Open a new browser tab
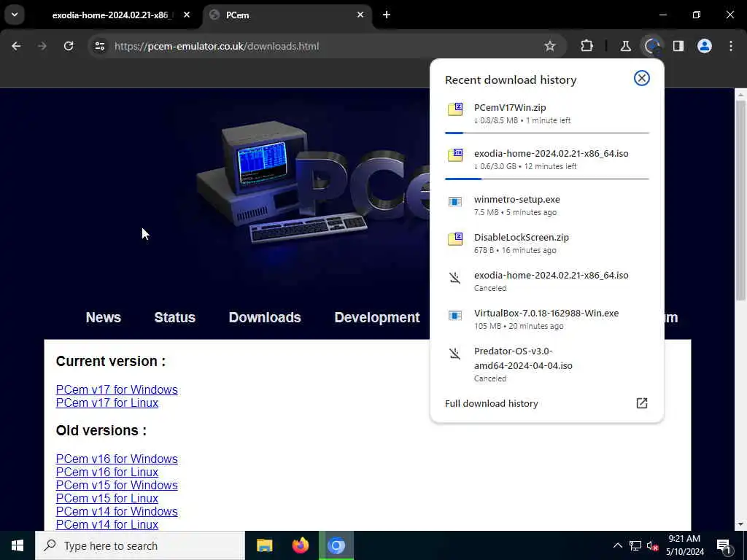Viewport: 747px width, 560px height. click(387, 15)
